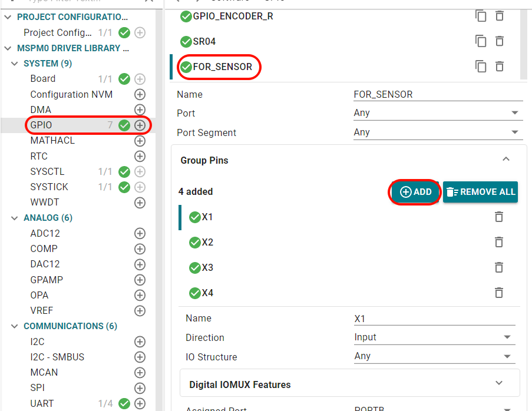Add a new GPIO instance with plus icon
Viewport: 532px width, 411px height.
click(x=140, y=125)
